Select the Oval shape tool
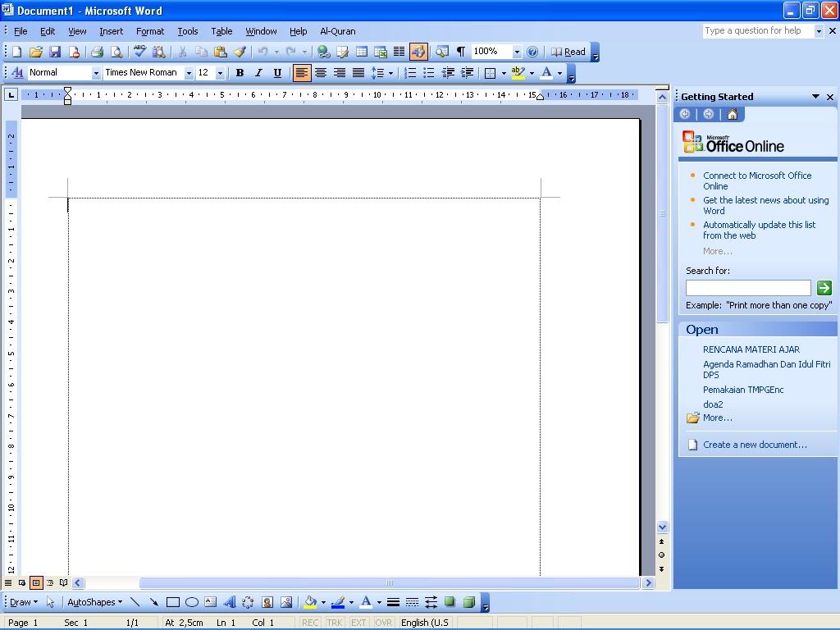Image resolution: width=840 pixels, height=630 pixels. pyautogui.click(x=190, y=601)
